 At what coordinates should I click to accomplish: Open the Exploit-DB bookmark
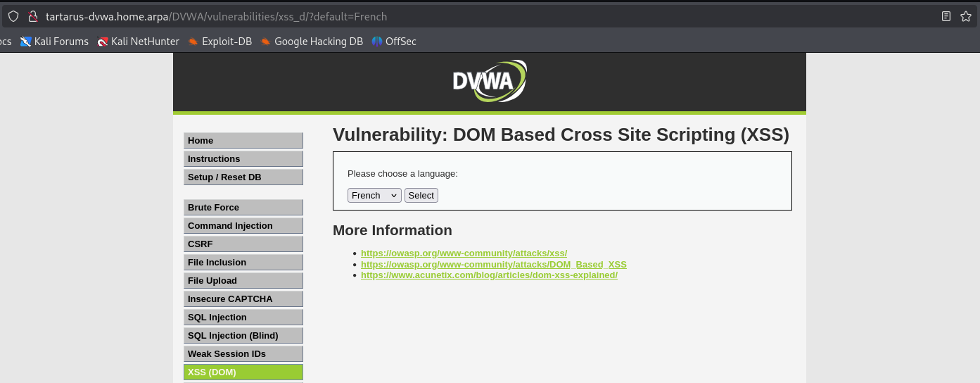pos(219,42)
